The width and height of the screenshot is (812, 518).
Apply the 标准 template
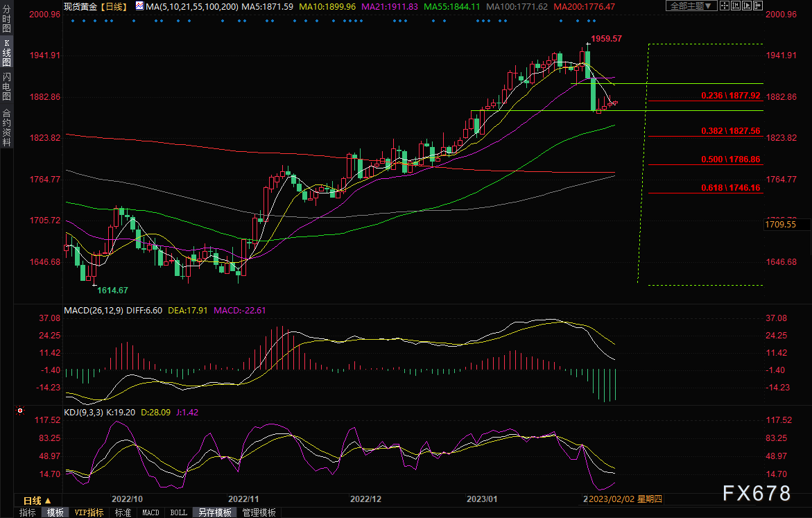[123, 512]
